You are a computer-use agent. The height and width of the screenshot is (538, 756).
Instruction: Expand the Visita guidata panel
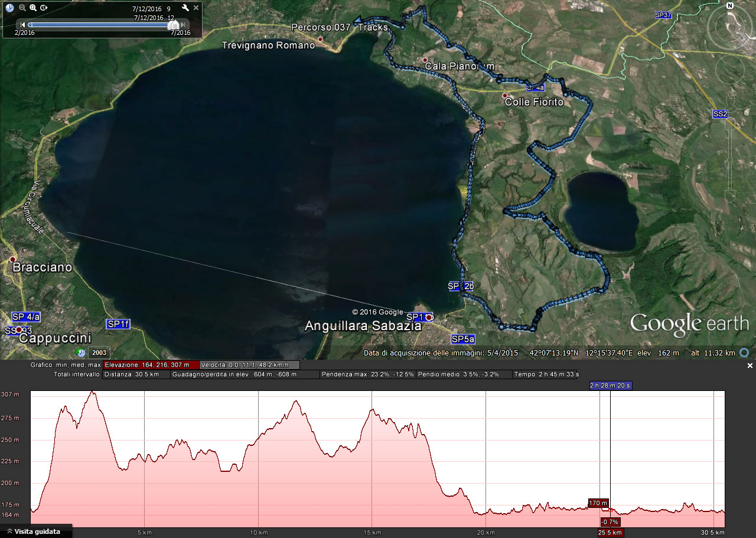[37, 532]
